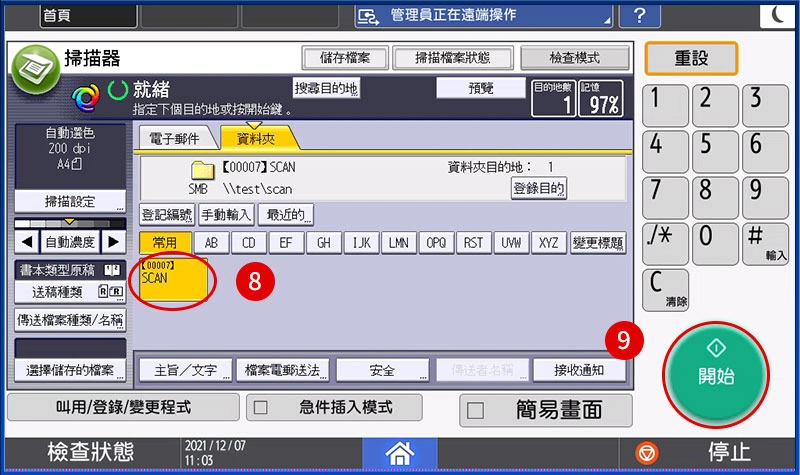
Task: Tap the memory 97% indicator
Action: coord(601,98)
